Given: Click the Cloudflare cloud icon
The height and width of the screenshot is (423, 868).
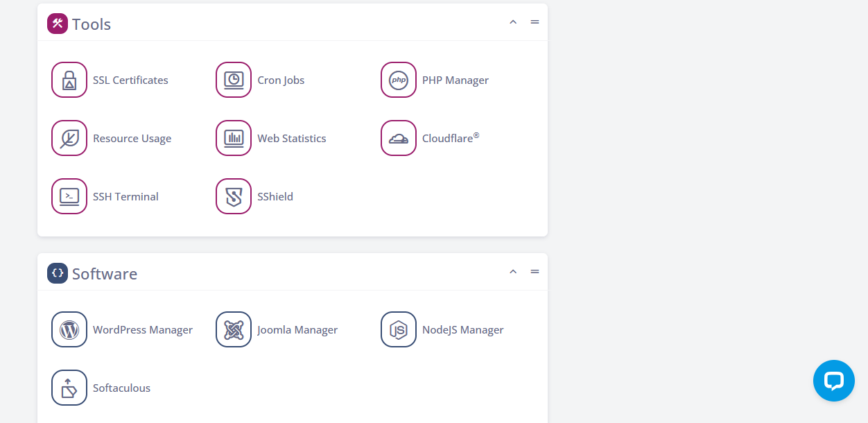Looking at the screenshot, I should point(399,138).
